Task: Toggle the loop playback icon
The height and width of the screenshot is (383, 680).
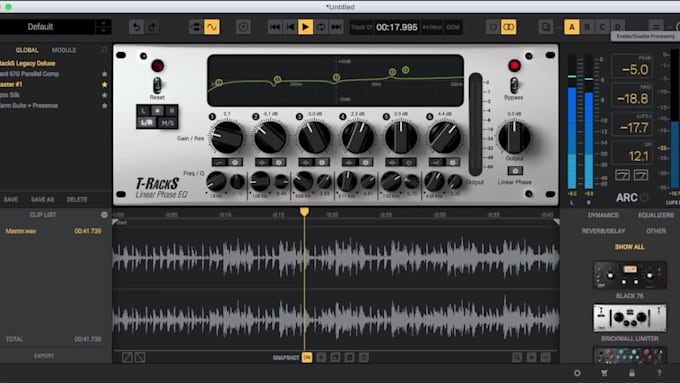Action: [x=321, y=27]
